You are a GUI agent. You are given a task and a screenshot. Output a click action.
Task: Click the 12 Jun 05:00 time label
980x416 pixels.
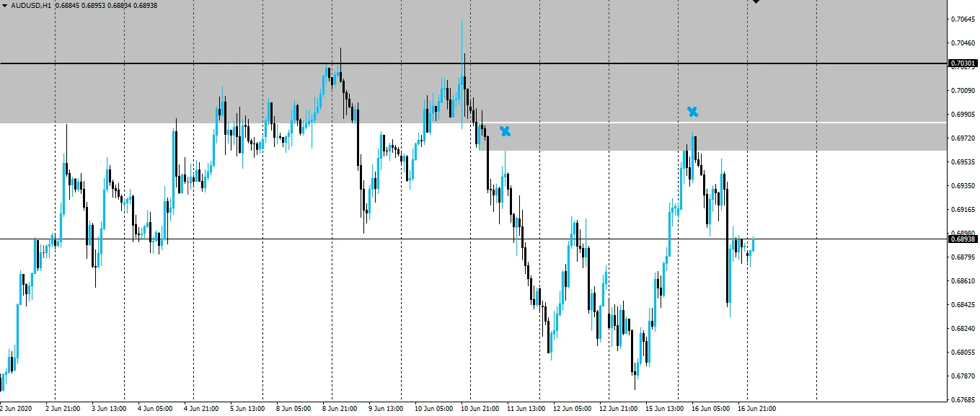click(571, 409)
